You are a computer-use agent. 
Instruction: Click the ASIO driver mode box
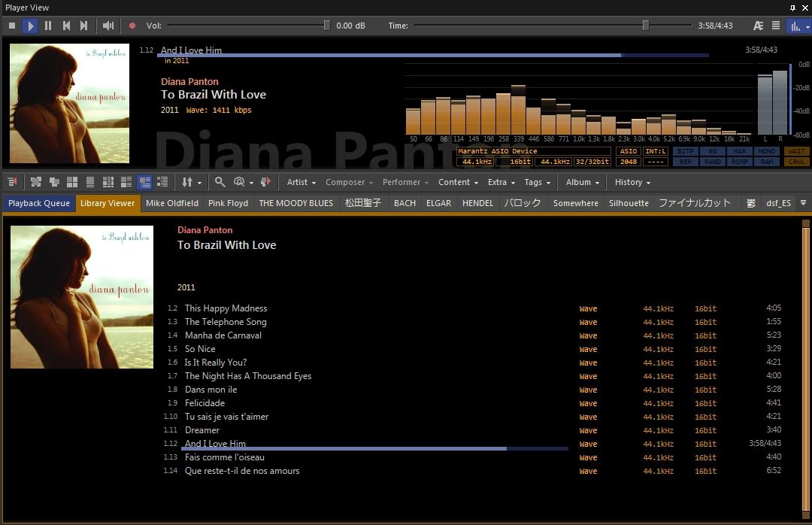coord(628,151)
